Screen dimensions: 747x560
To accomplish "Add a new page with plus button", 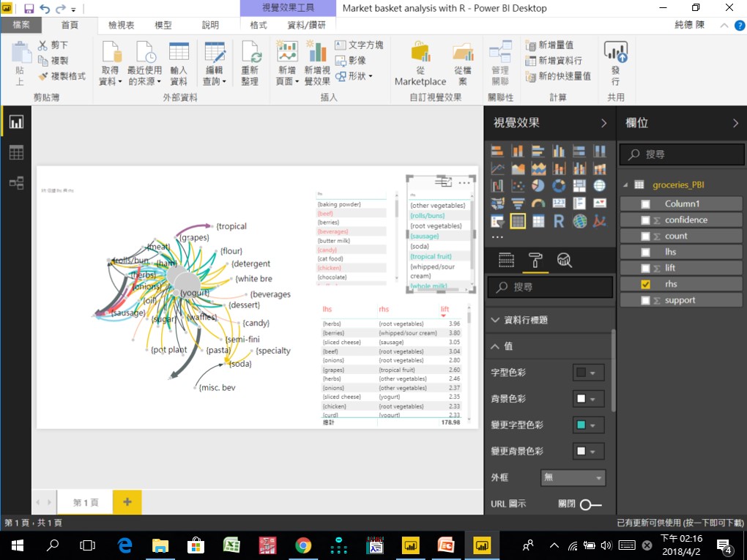I will [x=127, y=502].
